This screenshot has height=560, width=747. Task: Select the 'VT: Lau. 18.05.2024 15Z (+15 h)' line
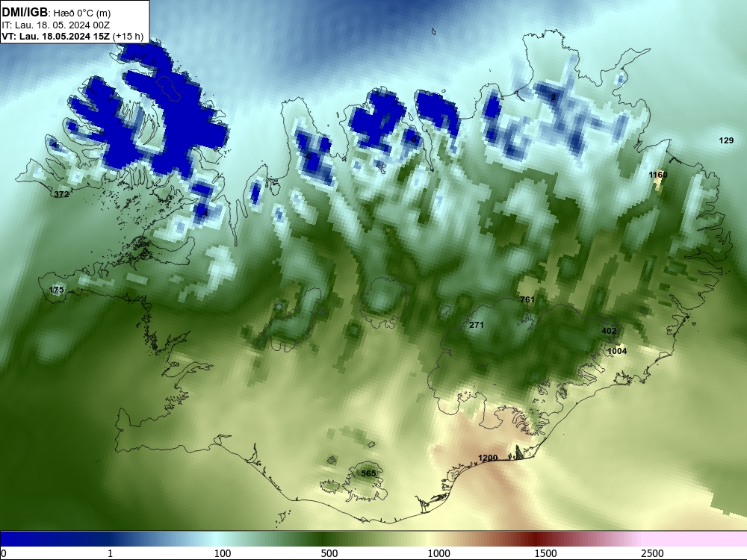click(x=72, y=36)
